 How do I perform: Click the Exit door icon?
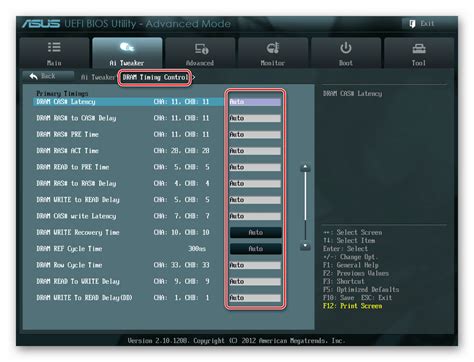point(412,24)
